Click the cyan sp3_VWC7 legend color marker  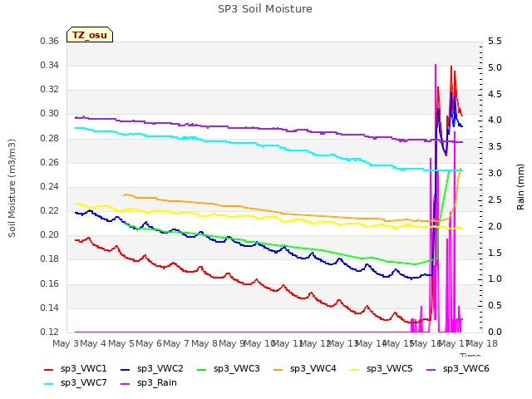click(49, 384)
